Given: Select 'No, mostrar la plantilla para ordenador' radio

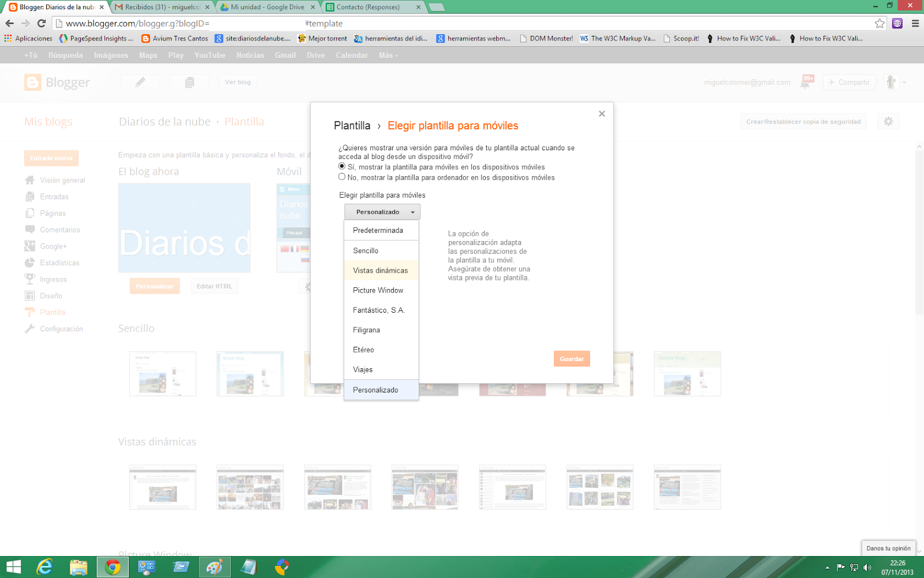Looking at the screenshot, I should [x=342, y=177].
